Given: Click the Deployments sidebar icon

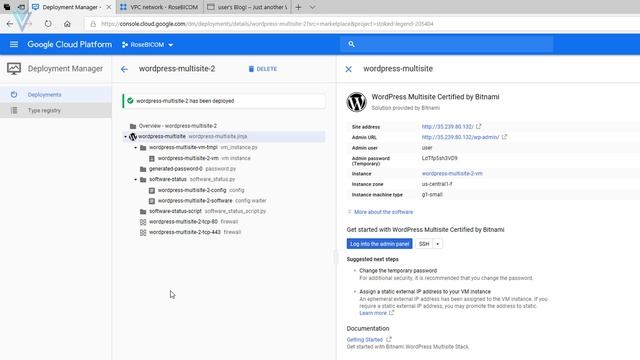Looking at the screenshot, I should coord(14,94).
